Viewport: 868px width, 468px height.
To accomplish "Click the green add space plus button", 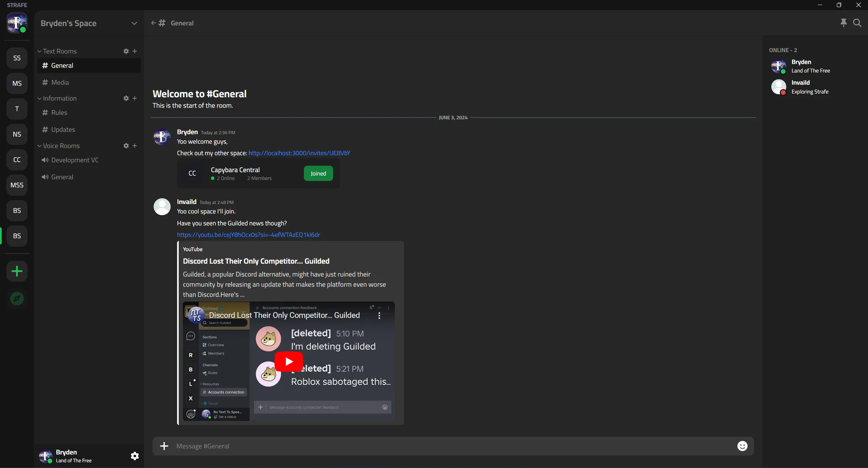I will [x=17, y=271].
